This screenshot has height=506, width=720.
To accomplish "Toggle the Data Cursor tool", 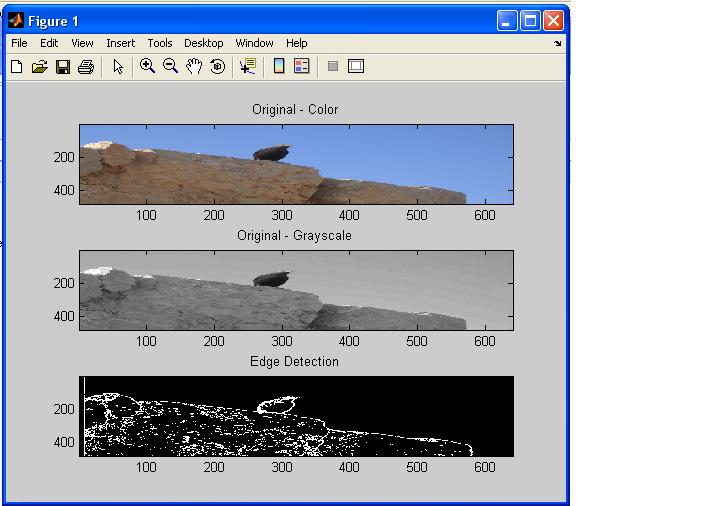I will point(247,67).
